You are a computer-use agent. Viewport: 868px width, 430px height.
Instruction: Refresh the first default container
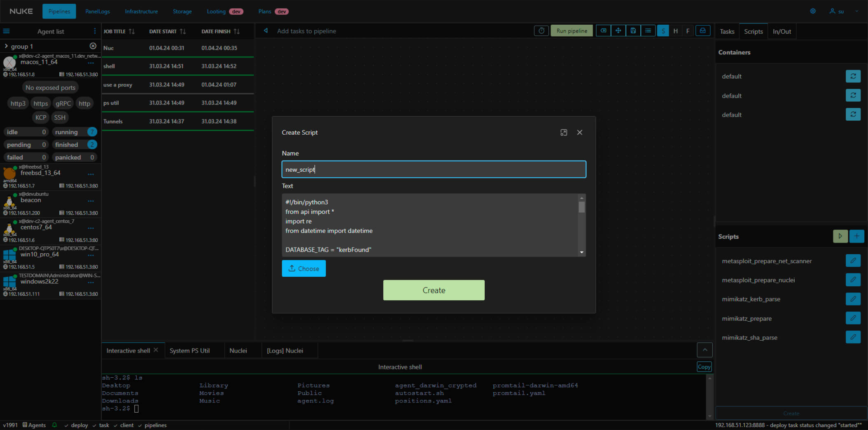pos(853,76)
